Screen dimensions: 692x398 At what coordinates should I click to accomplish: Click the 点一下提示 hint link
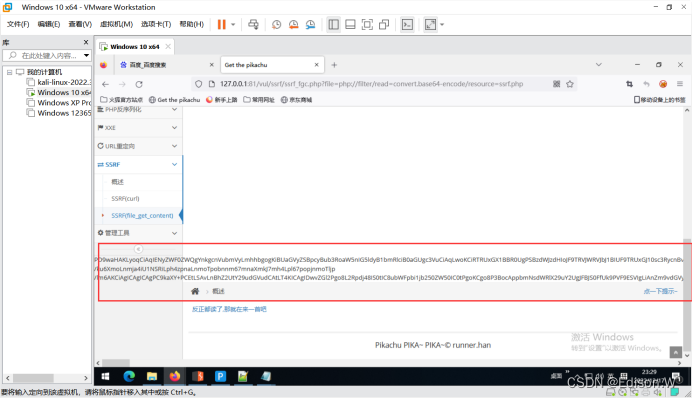pos(660,291)
